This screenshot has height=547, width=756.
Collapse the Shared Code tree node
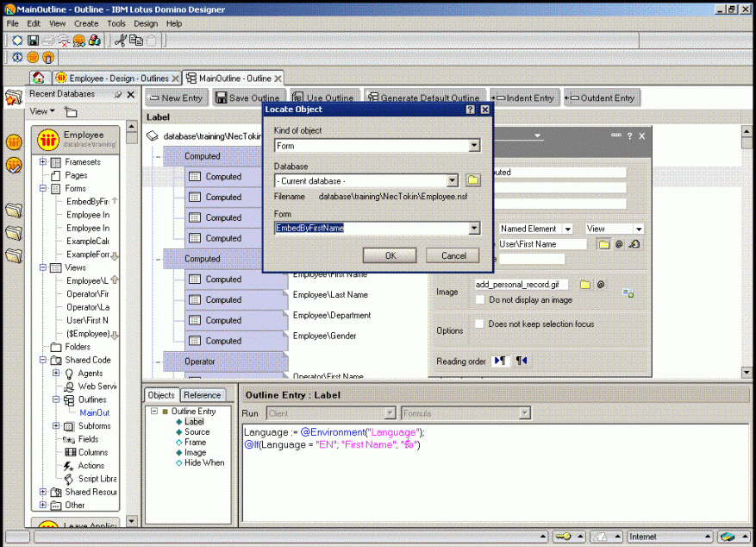click(43, 360)
